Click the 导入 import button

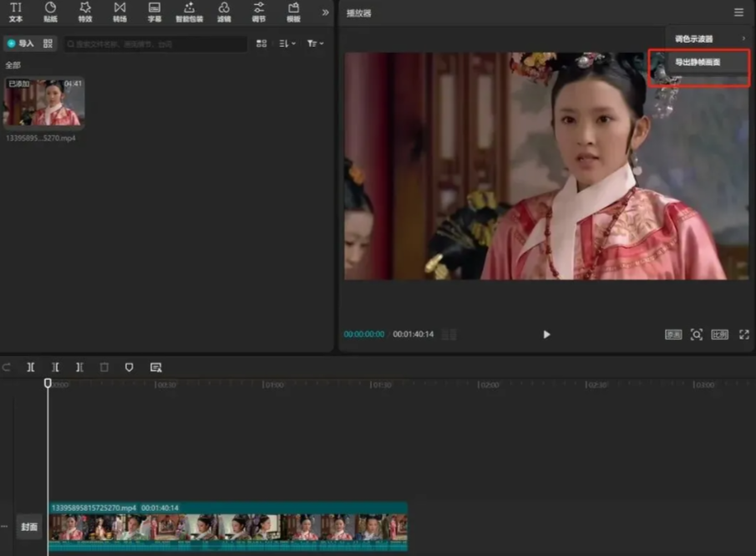coord(20,43)
